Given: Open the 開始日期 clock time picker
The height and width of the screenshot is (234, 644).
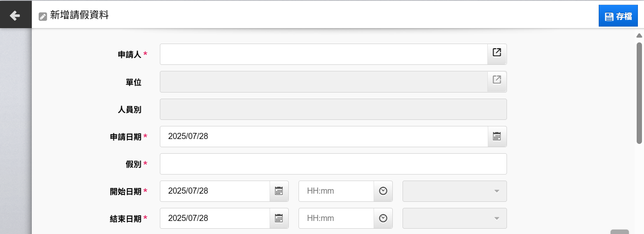Looking at the screenshot, I should (x=383, y=191).
